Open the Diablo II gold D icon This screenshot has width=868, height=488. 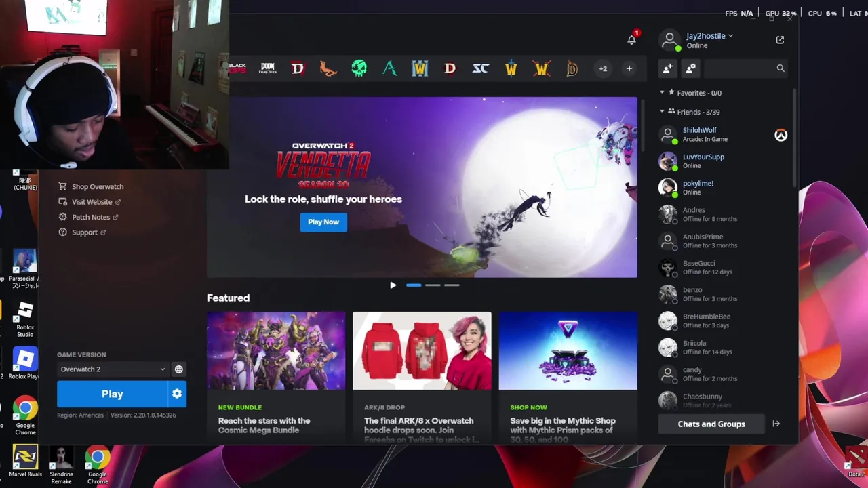point(572,68)
